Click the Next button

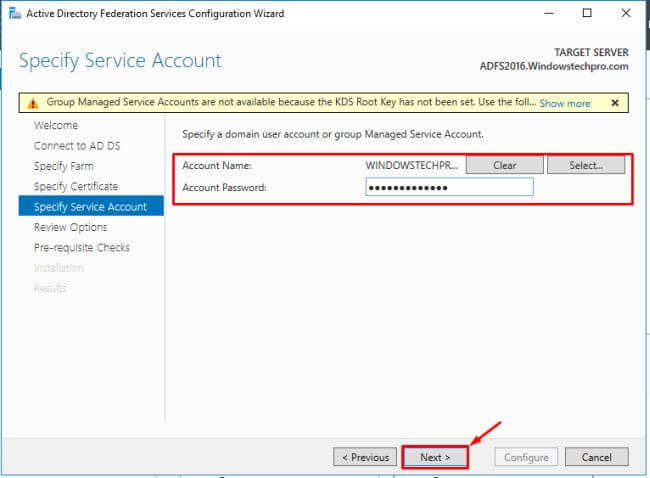(435, 457)
